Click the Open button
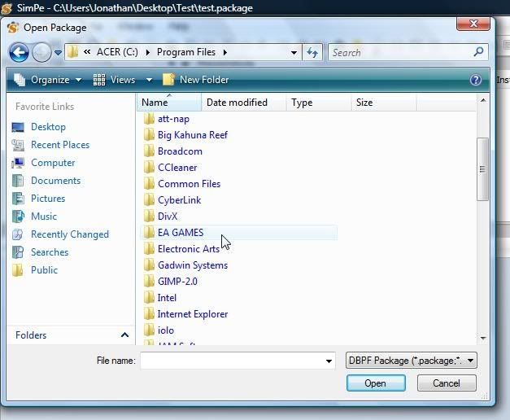This screenshot has width=510, height=420. pyautogui.click(x=376, y=383)
